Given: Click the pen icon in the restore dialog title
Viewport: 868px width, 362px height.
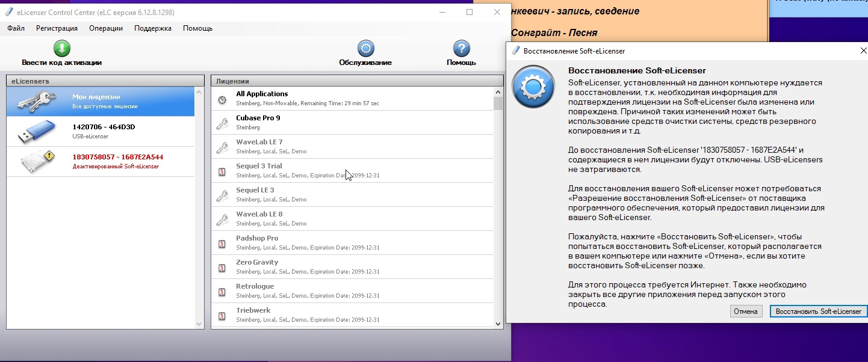Looking at the screenshot, I should click(x=515, y=51).
